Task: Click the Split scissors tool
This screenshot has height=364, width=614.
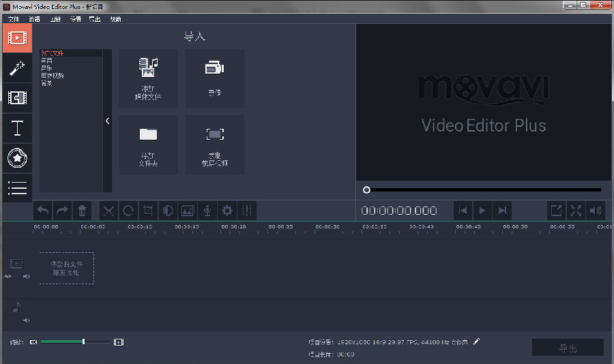Action: click(x=109, y=211)
